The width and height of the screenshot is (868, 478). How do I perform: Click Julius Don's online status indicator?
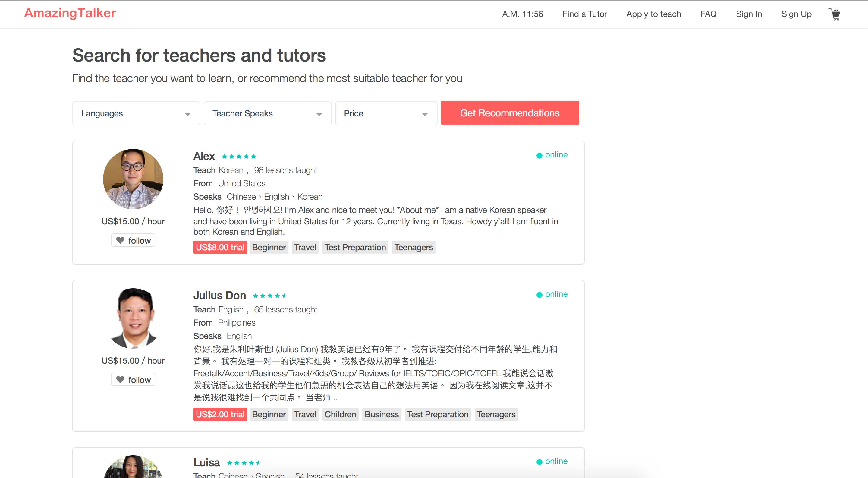tap(552, 294)
